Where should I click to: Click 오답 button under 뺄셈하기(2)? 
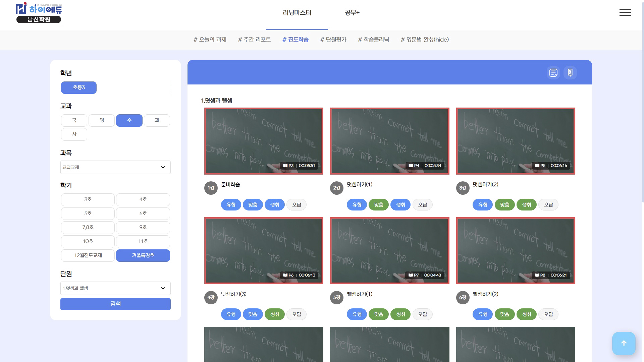point(548,314)
